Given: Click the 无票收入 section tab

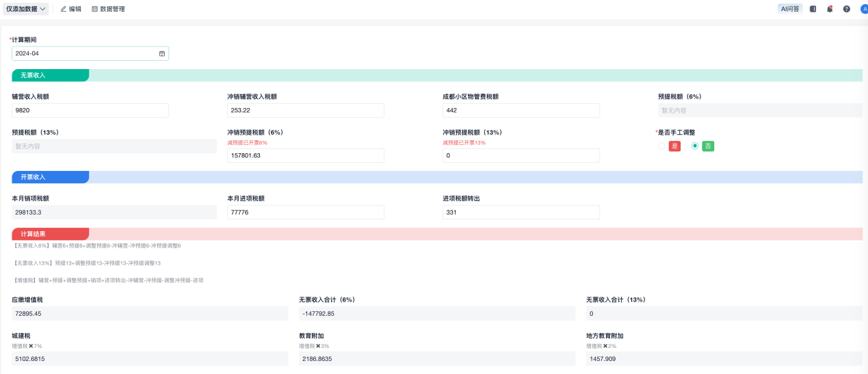Looking at the screenshot, I should coord(50,75).
